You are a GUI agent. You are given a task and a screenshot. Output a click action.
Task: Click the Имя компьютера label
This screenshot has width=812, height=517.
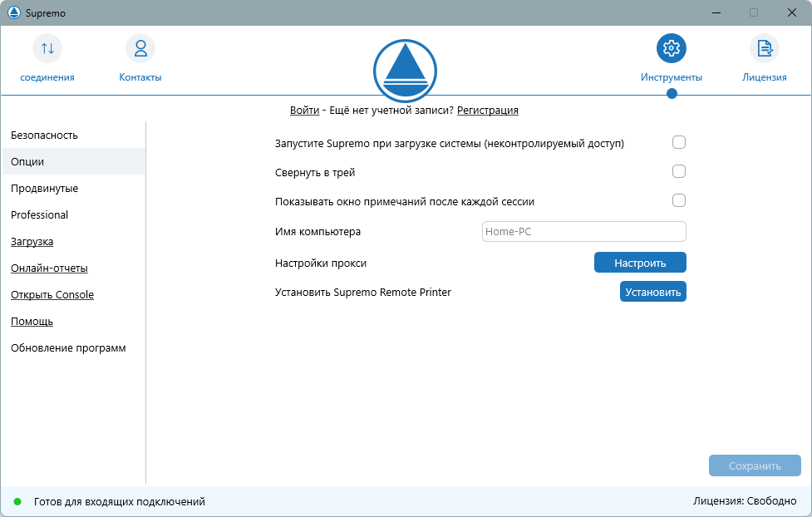317,232
